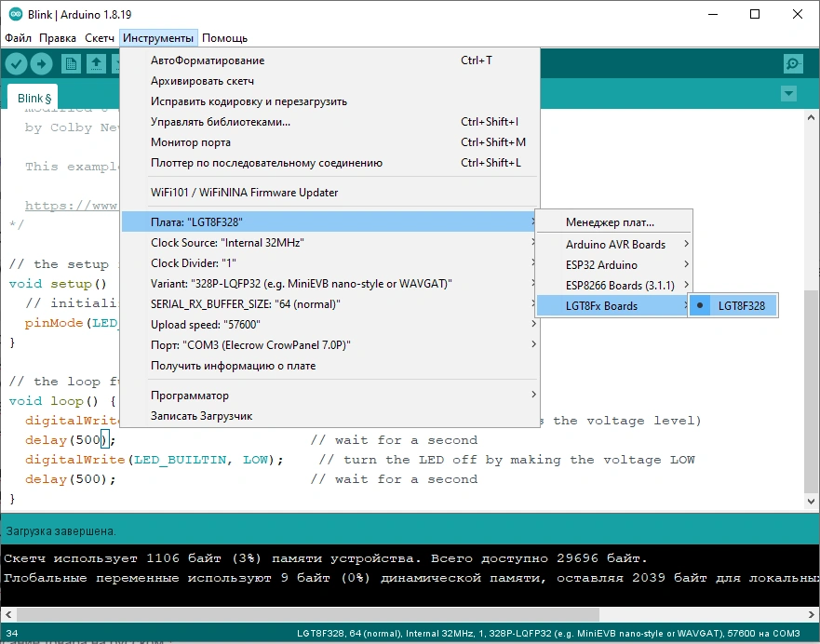820x644 pixels.
Task: Open Serial Monitor magnifier icon
Action: pyautogui.click(x=793, y=63)
